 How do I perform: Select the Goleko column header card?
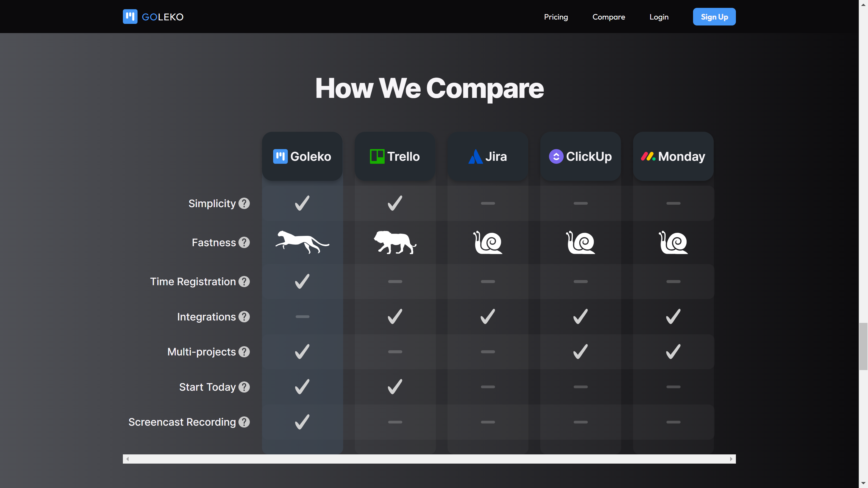[302, 156]
